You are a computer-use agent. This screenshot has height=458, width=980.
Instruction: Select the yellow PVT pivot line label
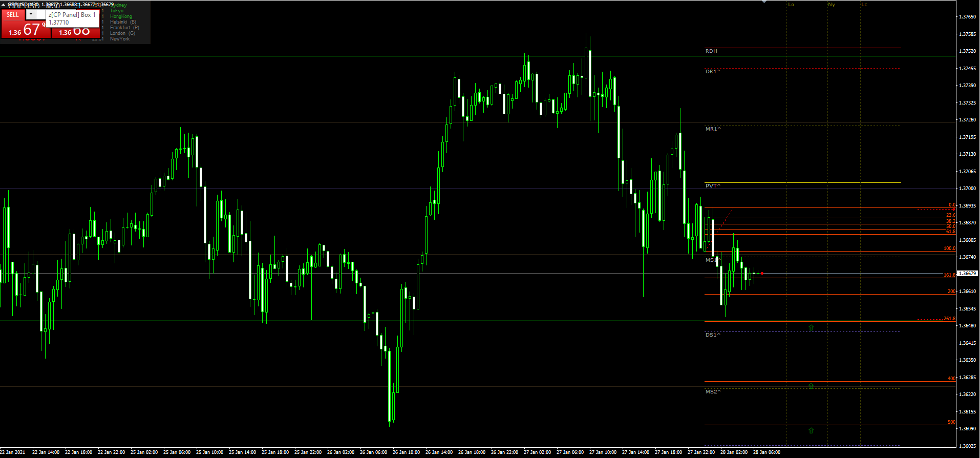coord(712,185)
